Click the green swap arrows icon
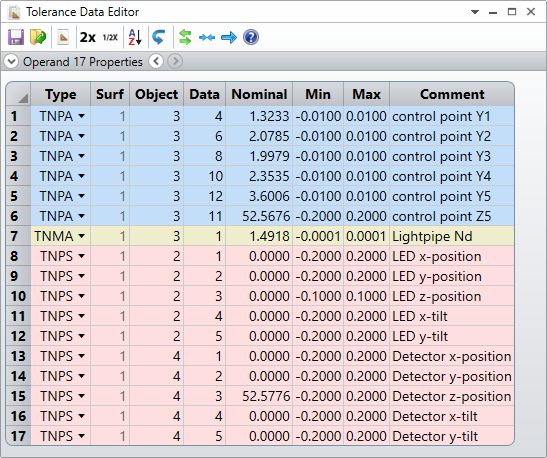Image resolution: width=547 pixels, height=458 pixels. click(x=185, y=37)
